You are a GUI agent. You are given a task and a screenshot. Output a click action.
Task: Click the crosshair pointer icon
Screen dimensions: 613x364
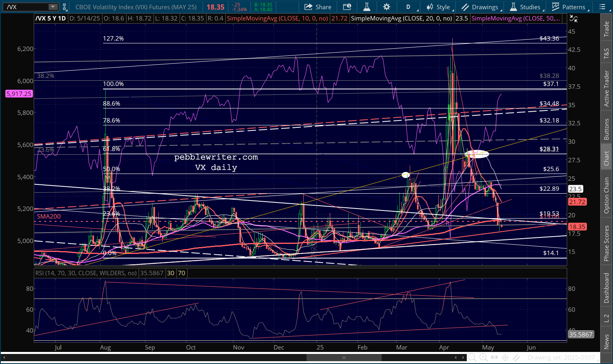(x=505, y=358)
